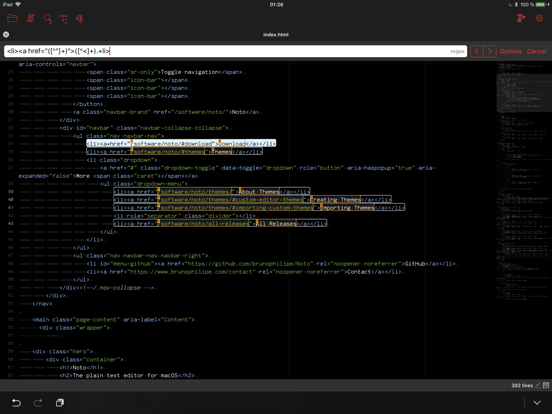The image size is (552, 414).
Task: Click the GitHub link text on line 48
Action: tap(415, 264)
